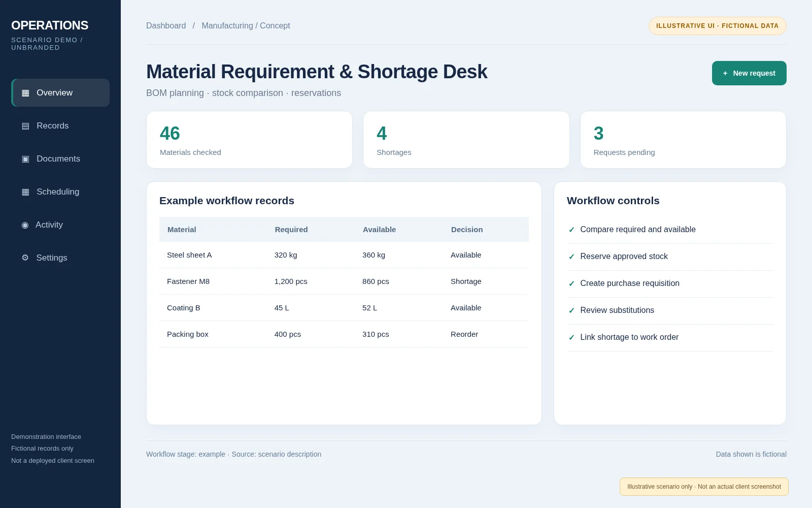The width and height of the screenshot is (812, 508).
Task: Click the 1,200 pcs required value
Action: 291,281
